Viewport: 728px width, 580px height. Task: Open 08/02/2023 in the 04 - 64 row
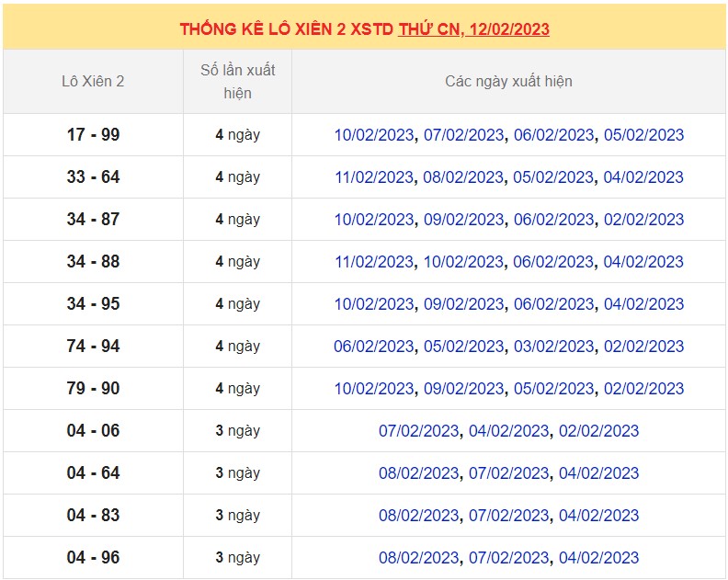click(418, 473)
